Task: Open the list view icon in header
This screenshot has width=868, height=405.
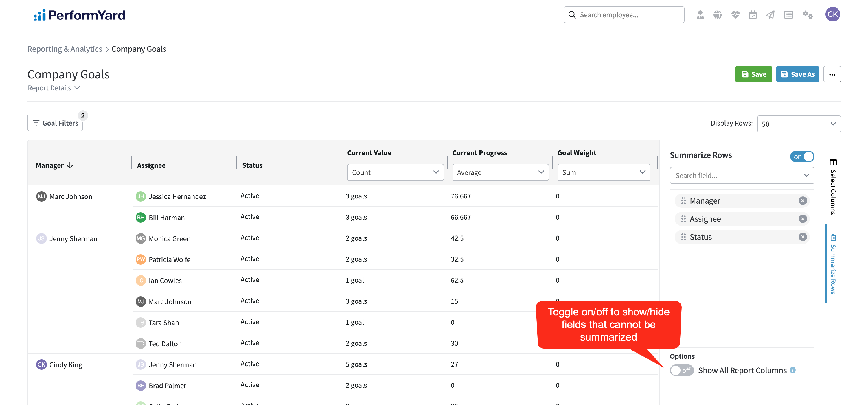Action: tap(788, 15)
